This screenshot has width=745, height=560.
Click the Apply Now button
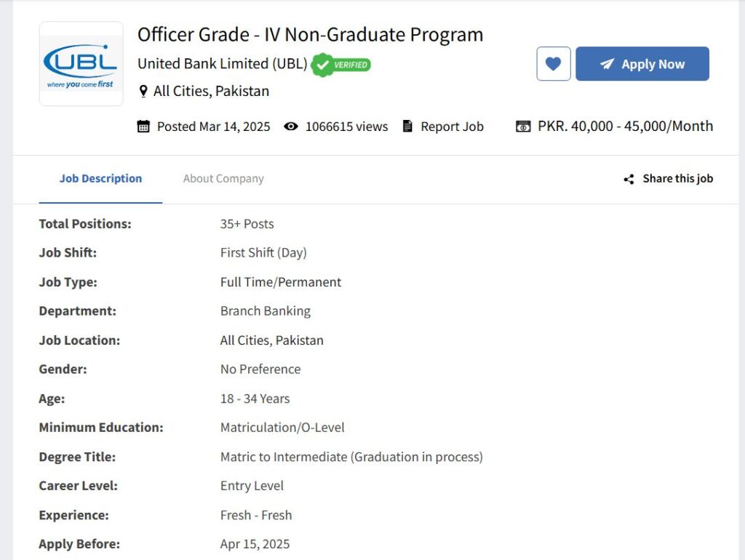coord(642,64)
